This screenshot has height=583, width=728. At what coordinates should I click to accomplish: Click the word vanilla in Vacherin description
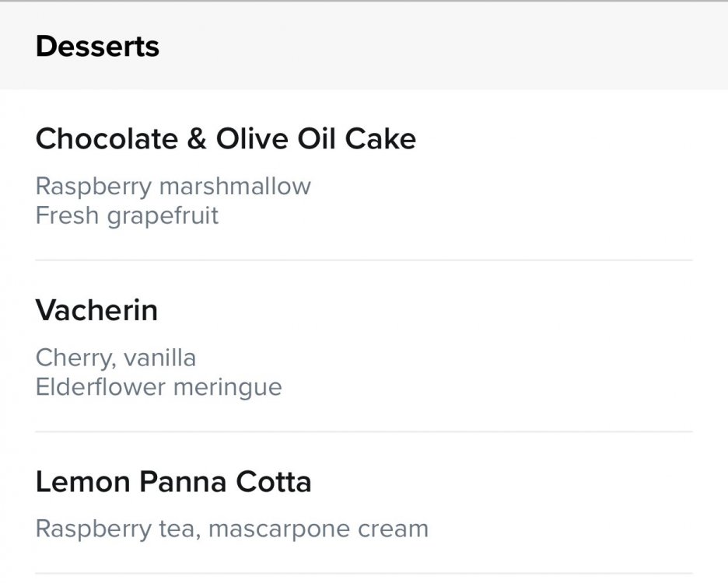tap(159, 358)
